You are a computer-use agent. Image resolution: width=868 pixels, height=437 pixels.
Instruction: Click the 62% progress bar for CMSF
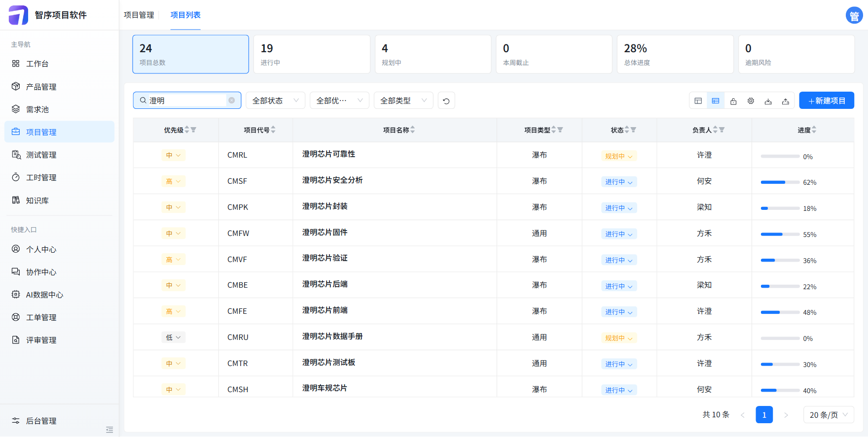click(780, 182)
